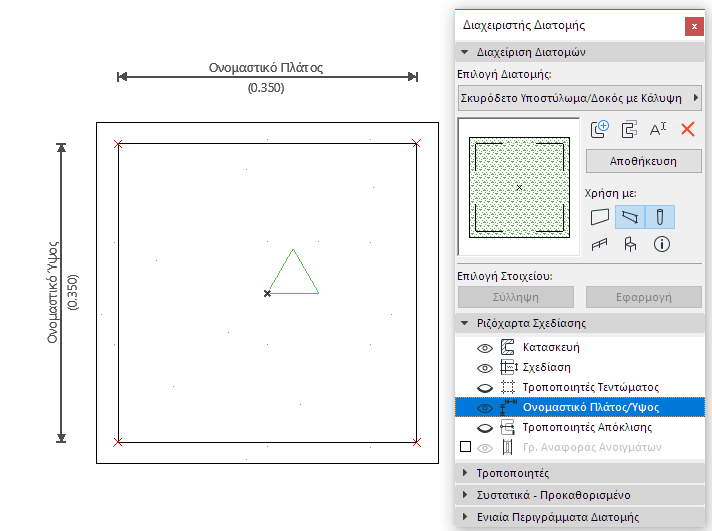Click the Ονομαστικό Ύψος vertical dimension label

(x=53, y=293)
